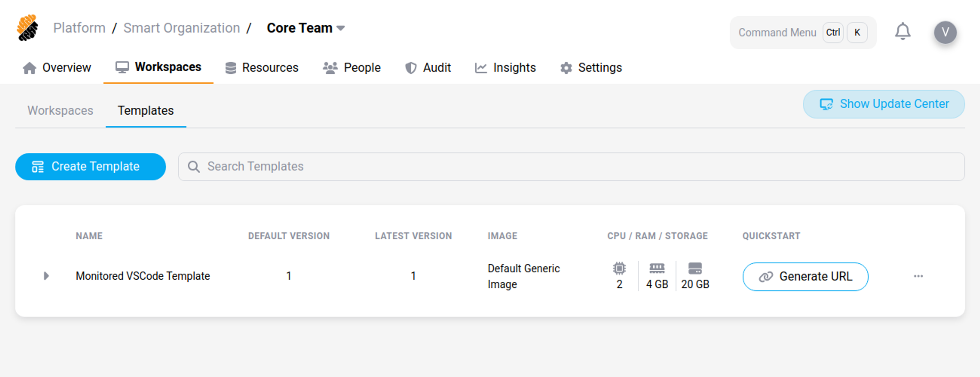Click the platform logo icon
Image resolution: width=980 pixels, height=377 pixels.
[x=27, y=28]
